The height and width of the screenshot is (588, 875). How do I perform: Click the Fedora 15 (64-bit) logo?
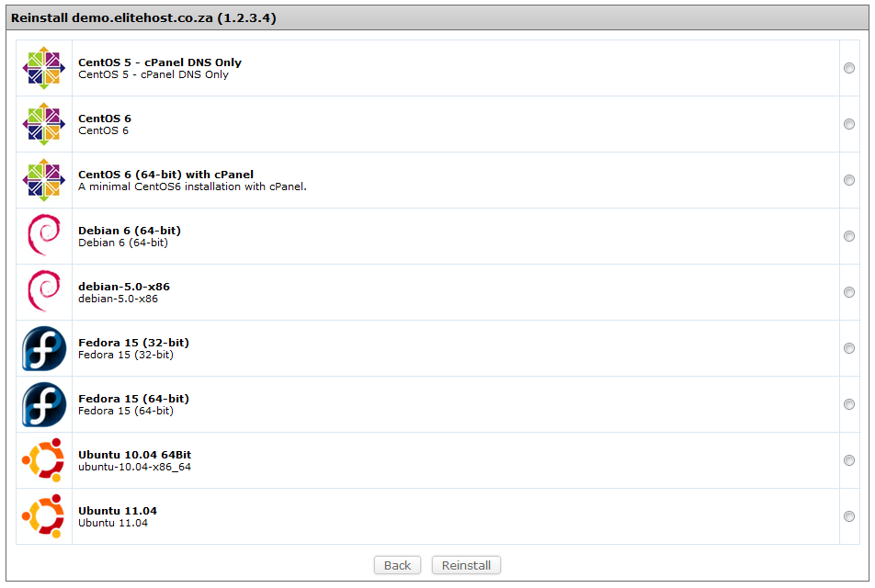coord(44,404)
